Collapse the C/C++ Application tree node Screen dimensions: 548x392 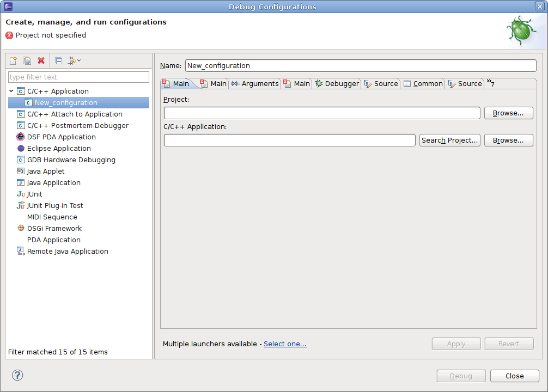point(11,91)
